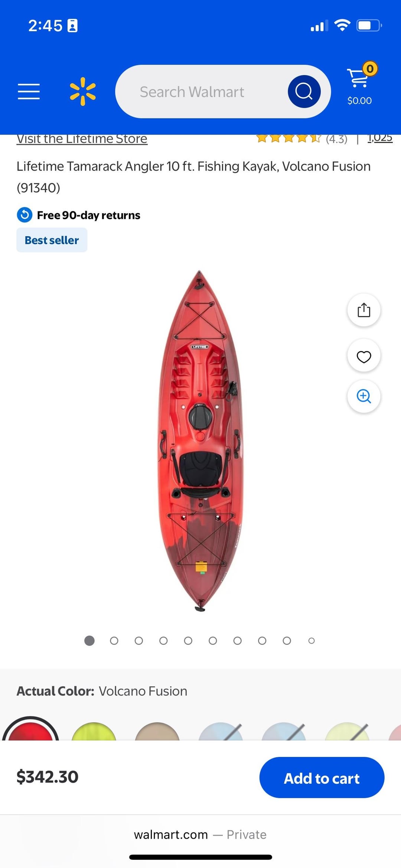This screenshot has height=868, width=401.
Task: Open the hamburger navigation menu
Action: (x=29, y=91)
